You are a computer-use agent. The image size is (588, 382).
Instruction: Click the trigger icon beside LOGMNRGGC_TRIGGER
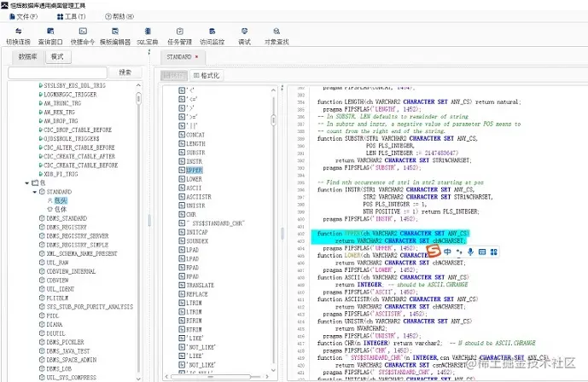click(41, 95)
